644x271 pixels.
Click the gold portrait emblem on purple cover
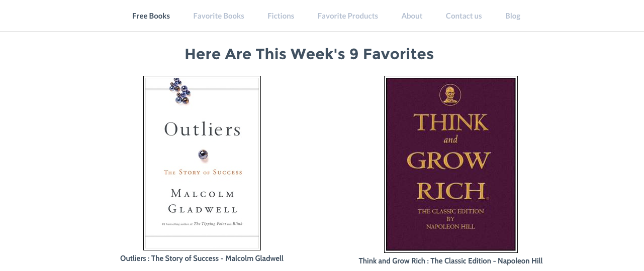click(x=450, y=95)
